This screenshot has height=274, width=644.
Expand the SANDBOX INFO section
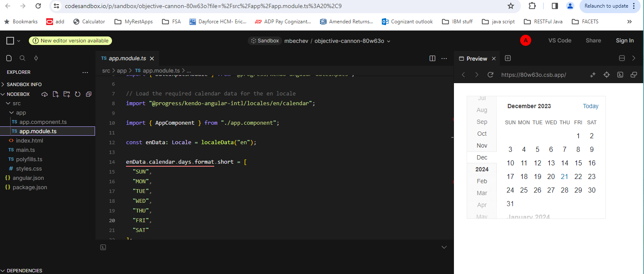pos(24,84)
